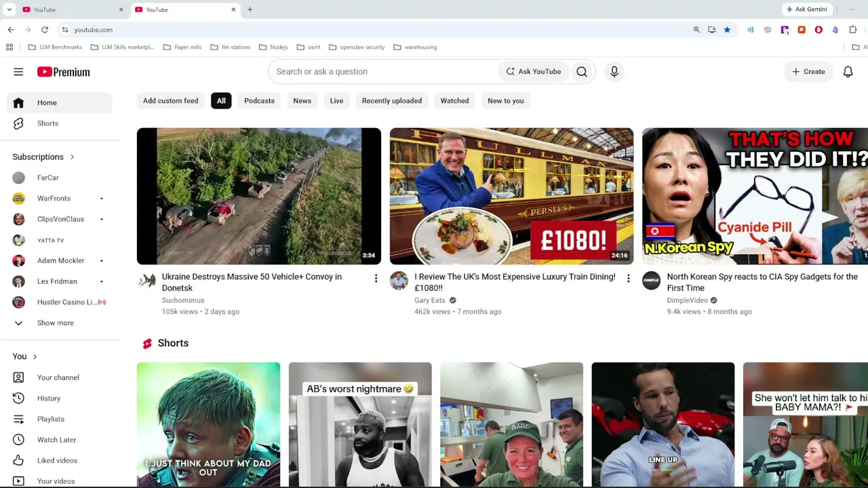Play the North Korean Spy video thumbnail

[755, 196]
